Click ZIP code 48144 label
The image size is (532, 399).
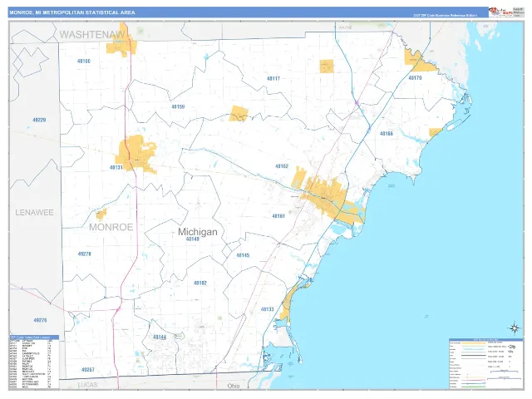[160, 337]
